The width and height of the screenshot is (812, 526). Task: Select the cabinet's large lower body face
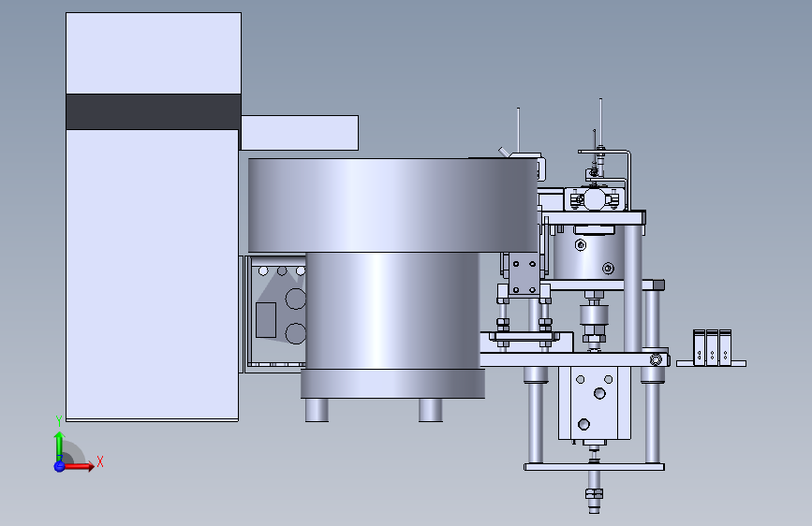(153, 274)
